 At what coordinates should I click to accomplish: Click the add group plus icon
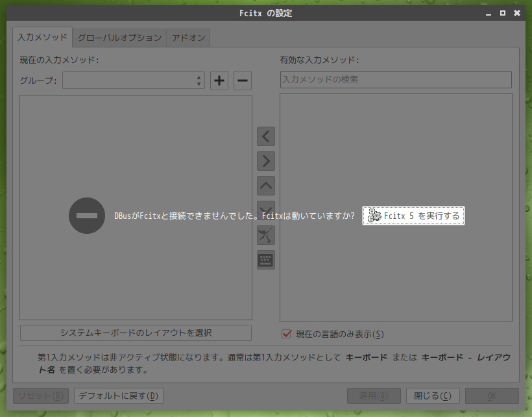click(219, 81)
